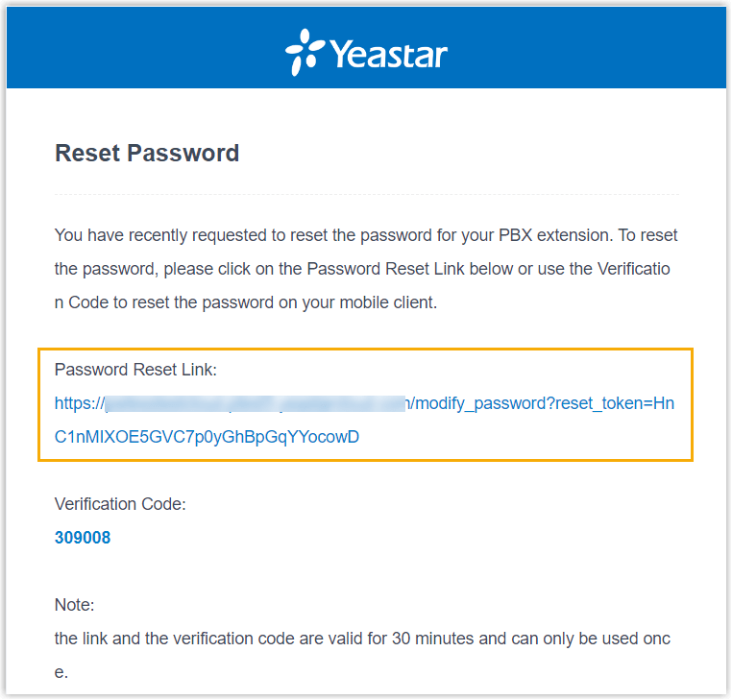Click the Note label text
Viewport: 732px width, 700px height.
pos(75,605)
